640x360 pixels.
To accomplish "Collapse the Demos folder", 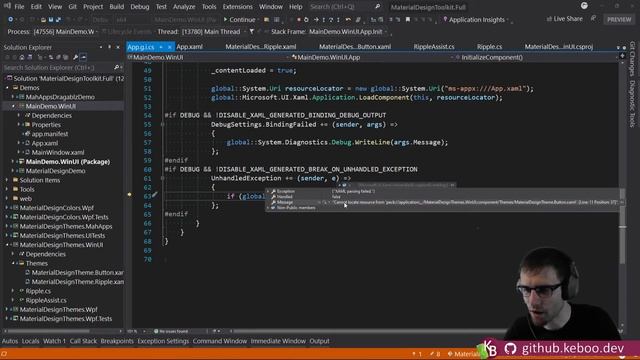I will pos(7,88).
